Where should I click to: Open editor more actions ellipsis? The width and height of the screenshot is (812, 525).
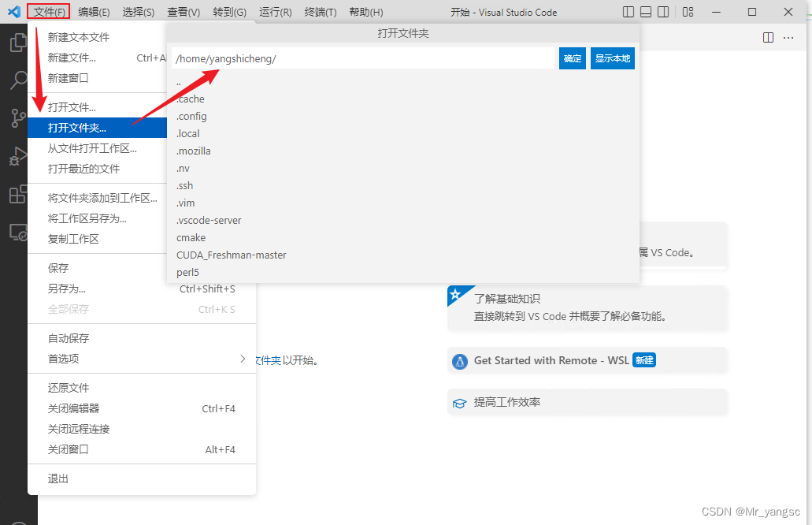[788, 37]
